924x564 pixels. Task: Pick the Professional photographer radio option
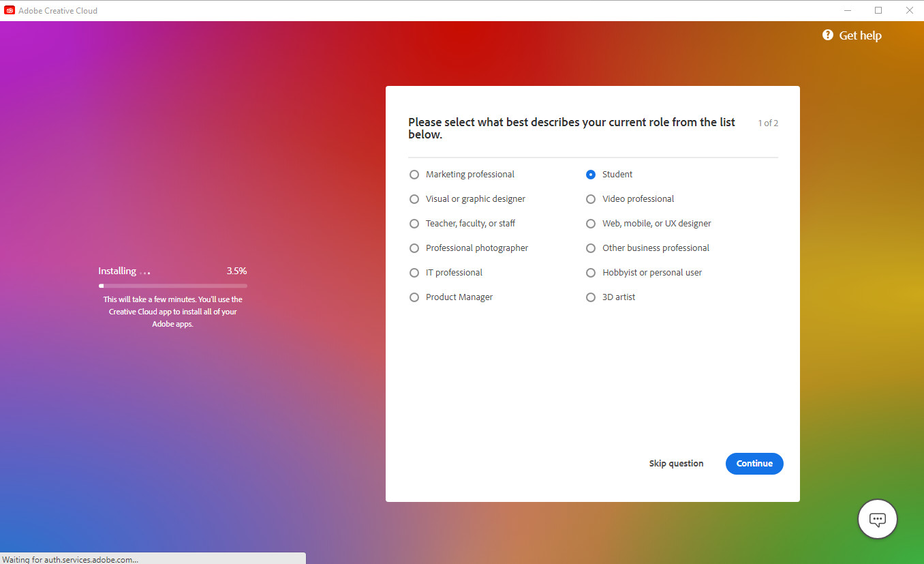(414, 248)
